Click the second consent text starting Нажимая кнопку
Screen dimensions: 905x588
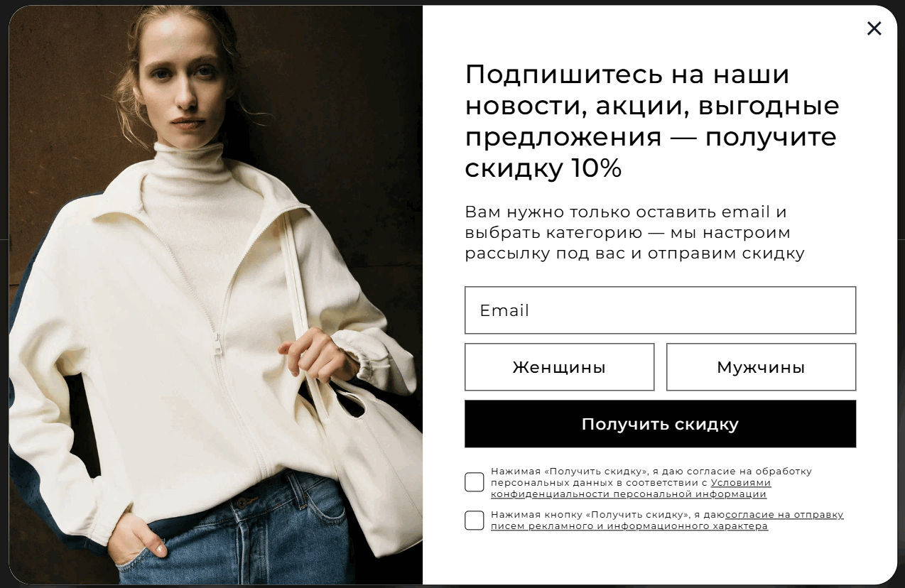(667, 521)
